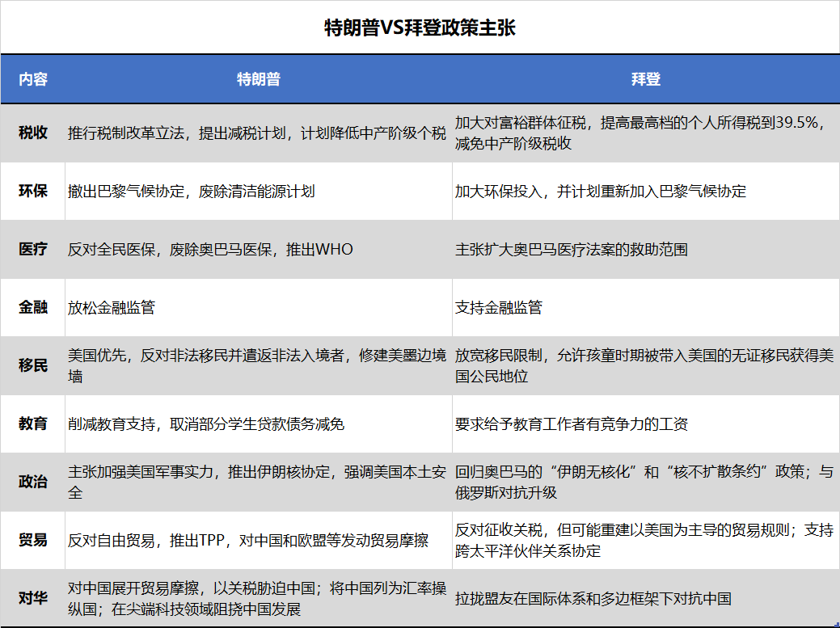Select the 内容 column header
This screenshot has width=840, height=628.
33,79
